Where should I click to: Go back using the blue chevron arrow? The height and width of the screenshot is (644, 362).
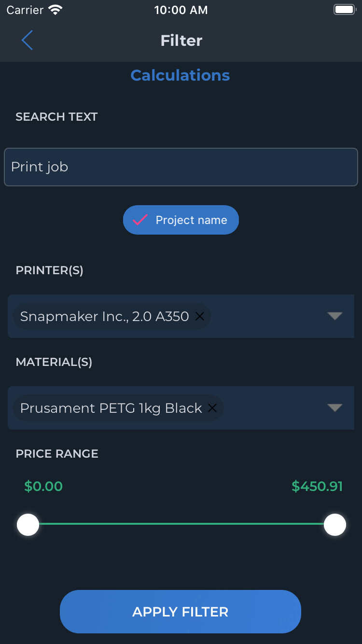pyautogui.click(x=27, y=40)
